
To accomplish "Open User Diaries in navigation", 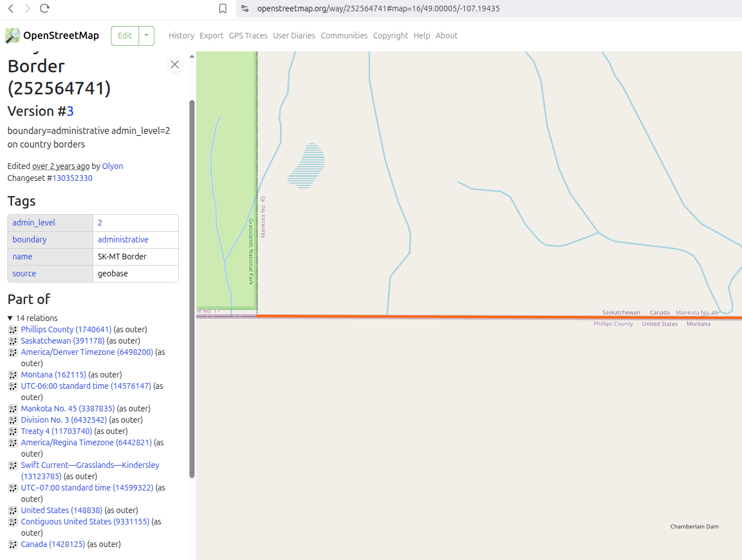I will coord(294,36).
